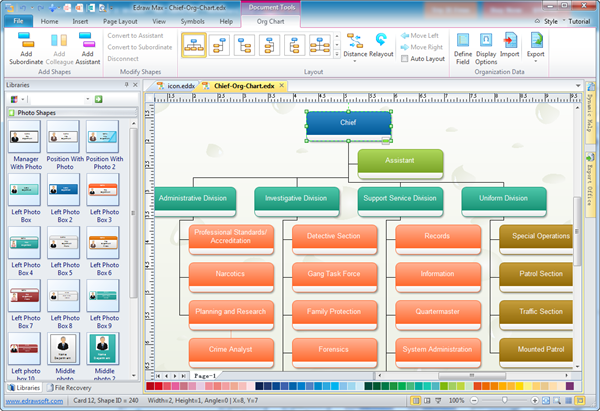Click the Libraries bottom panel tab

[x=24, y=388]
